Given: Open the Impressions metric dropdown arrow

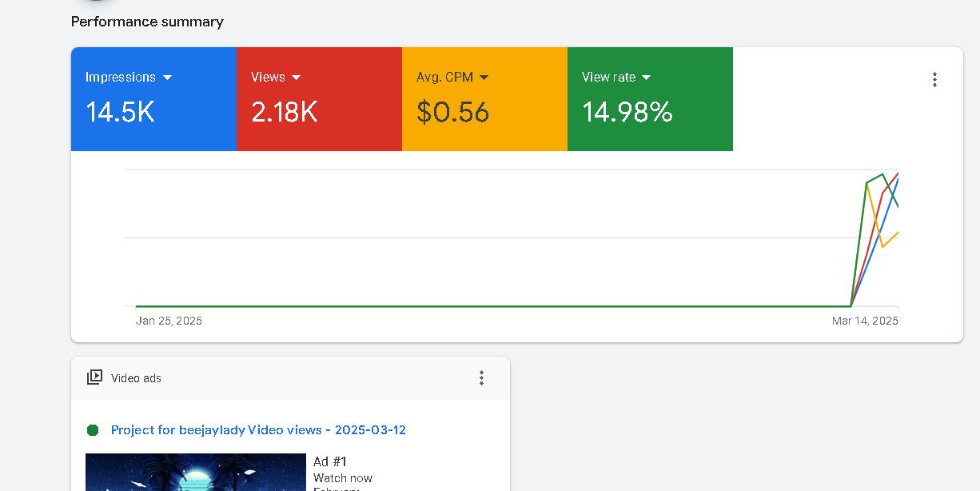Looking at the screenshot, I should 167,78.
